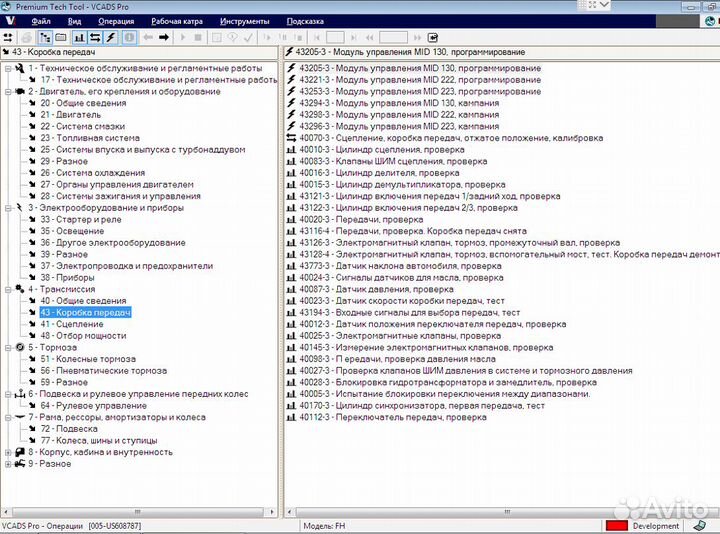720x534 pixels.
Task: Select tree item 21 - Двигатель
Action: tap(70, 115)
